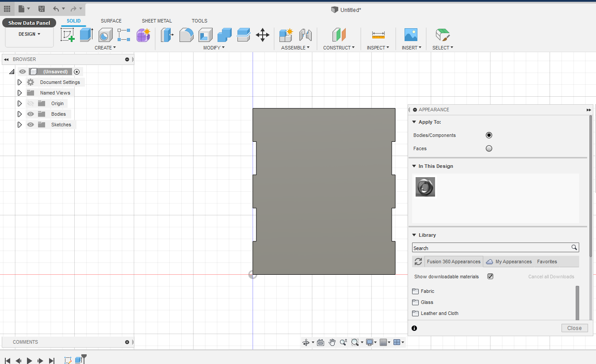Viewport: 596px width, 364px height.
Task: Switch to the SHEET METAL tab
Action: point(157,21)
